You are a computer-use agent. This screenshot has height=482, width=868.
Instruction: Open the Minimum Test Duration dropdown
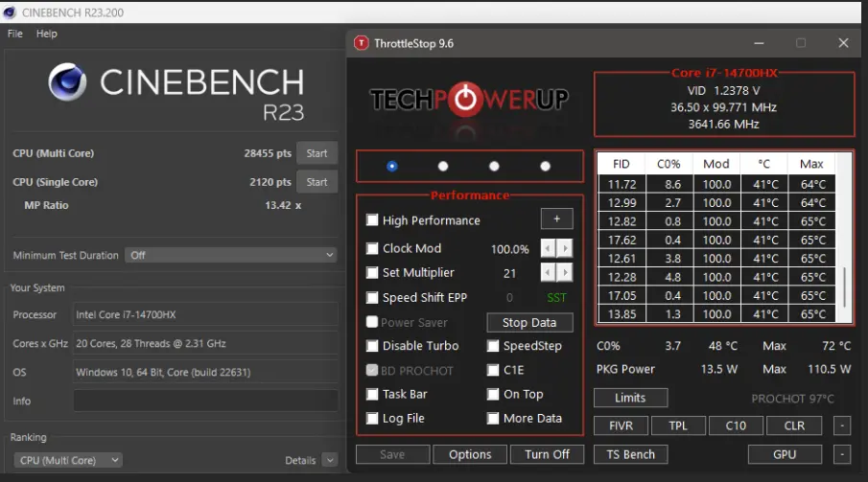(x=231, y=255)
